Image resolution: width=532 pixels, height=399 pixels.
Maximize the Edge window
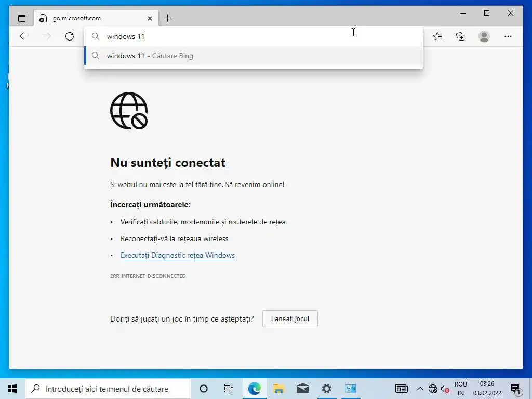coord(486,13)
